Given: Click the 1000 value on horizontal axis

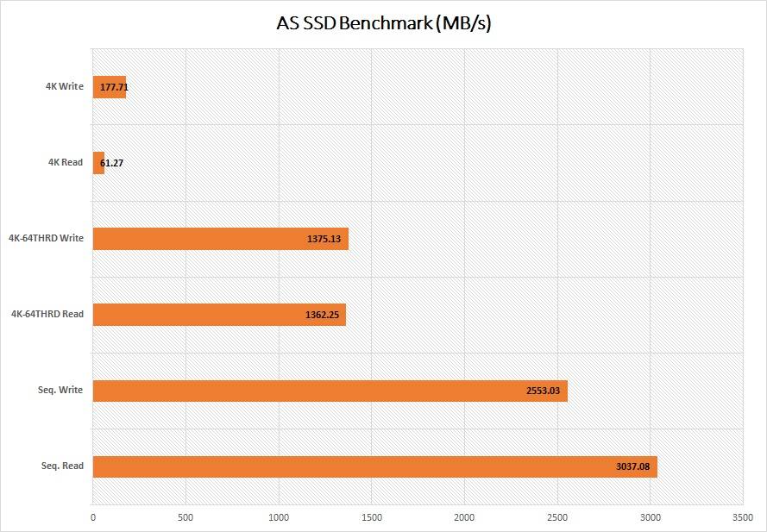Looking at the screenshot, I should coord(279,518).
